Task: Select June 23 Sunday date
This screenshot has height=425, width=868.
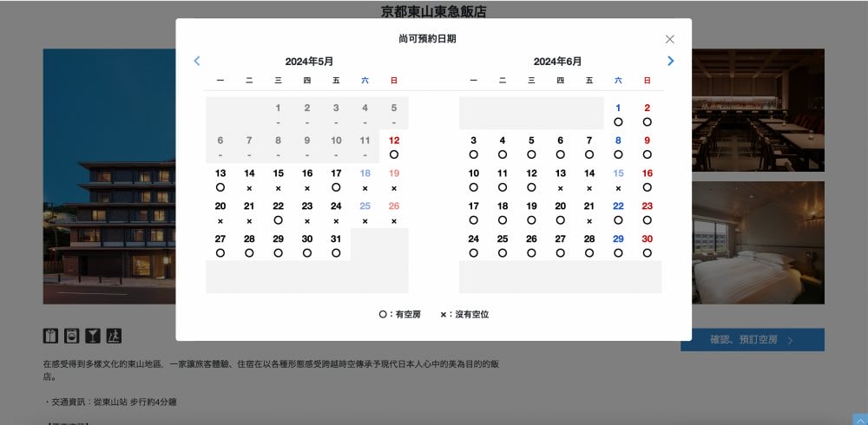Action: (648, 212)
